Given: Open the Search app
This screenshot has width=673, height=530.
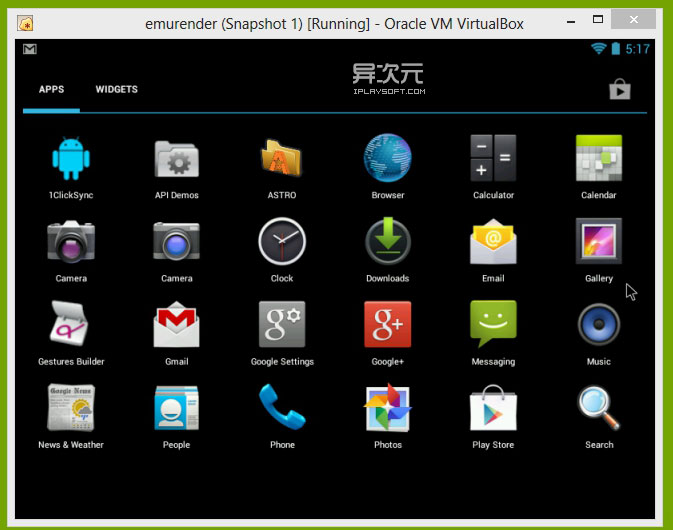Looking at the screenshot, I should [x=599, y=408].
